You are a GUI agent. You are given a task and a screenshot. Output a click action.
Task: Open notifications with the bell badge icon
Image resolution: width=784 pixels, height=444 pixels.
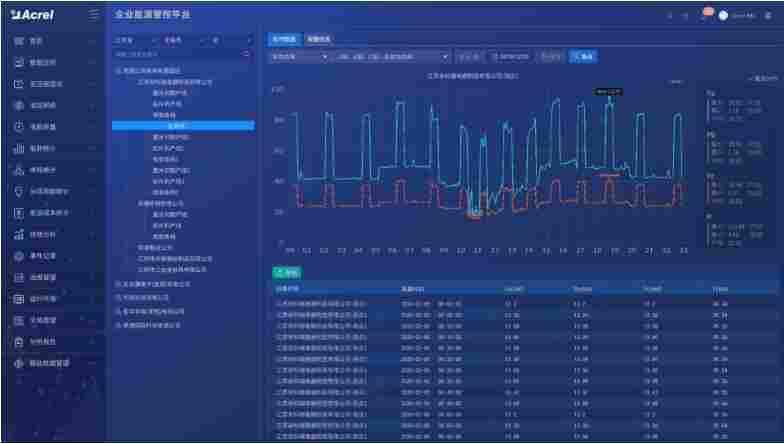pyautogui.click(x=704, y=15)
